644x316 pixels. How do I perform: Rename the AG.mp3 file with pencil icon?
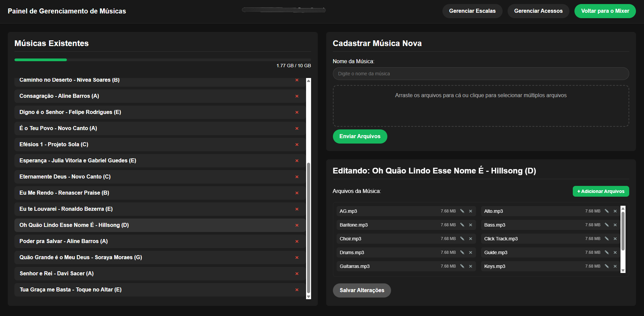[x=462, y=211]
